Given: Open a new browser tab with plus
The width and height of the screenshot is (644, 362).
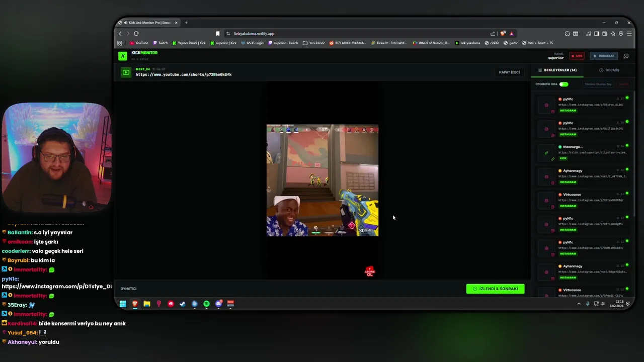Looking at the screenshot, I should coord(186,23).
